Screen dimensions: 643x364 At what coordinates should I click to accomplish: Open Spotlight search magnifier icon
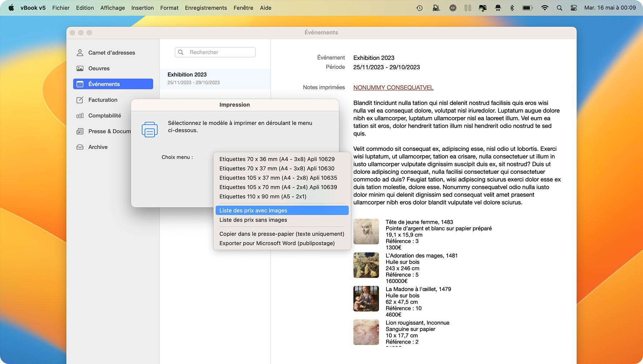pyautogui.click(x=559, y=8)
